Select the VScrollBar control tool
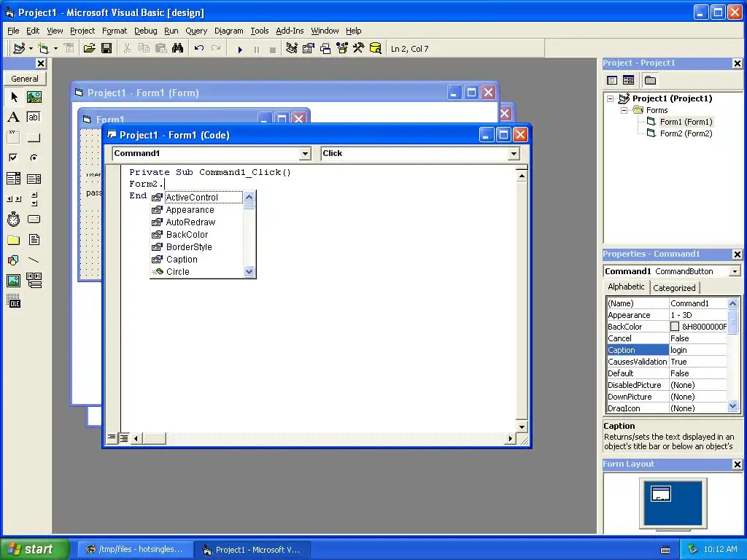747x560 pixels. 34,198
